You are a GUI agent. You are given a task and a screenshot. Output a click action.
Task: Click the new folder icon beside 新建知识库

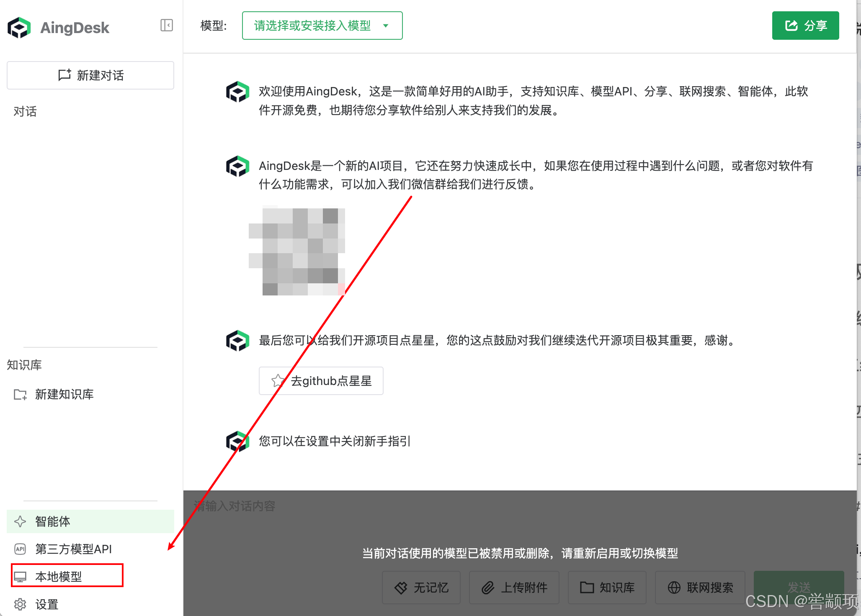[20, 394]
